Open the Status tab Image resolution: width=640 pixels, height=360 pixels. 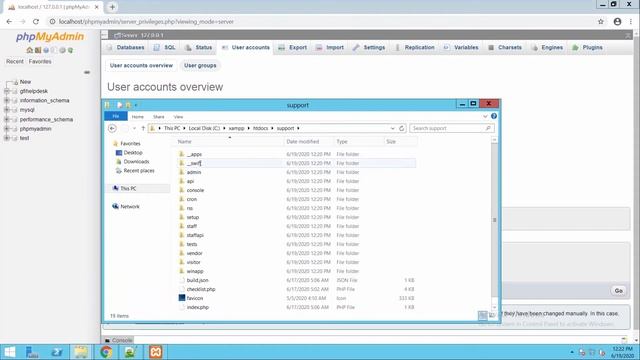click(198, 47)
